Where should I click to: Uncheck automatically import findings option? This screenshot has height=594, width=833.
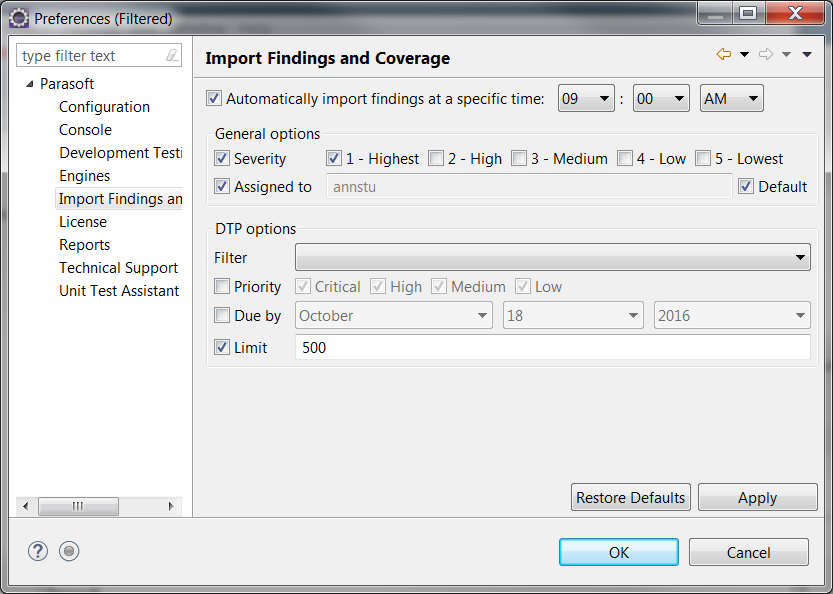(x=214, y=98)
